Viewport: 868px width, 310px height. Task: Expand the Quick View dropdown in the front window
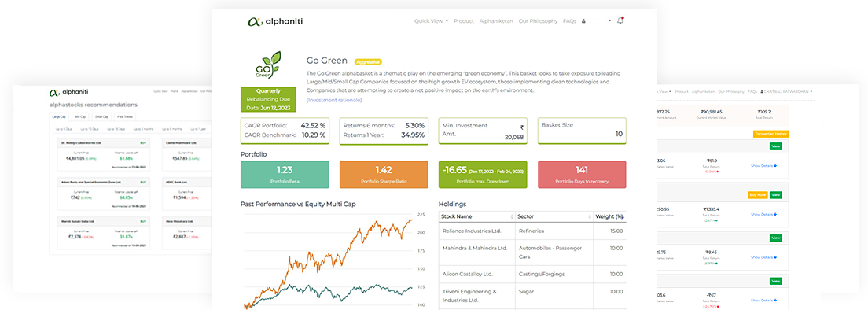coord(431,21)
